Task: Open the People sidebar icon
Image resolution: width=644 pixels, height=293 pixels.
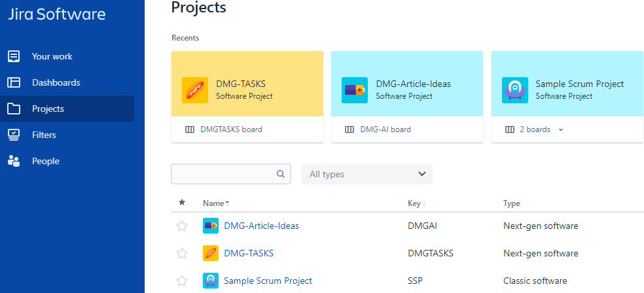Action: [14, 162]
